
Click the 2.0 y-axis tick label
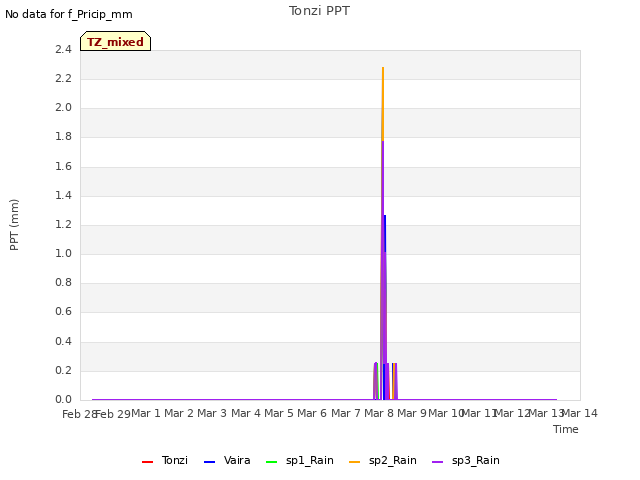click(63, 107)
